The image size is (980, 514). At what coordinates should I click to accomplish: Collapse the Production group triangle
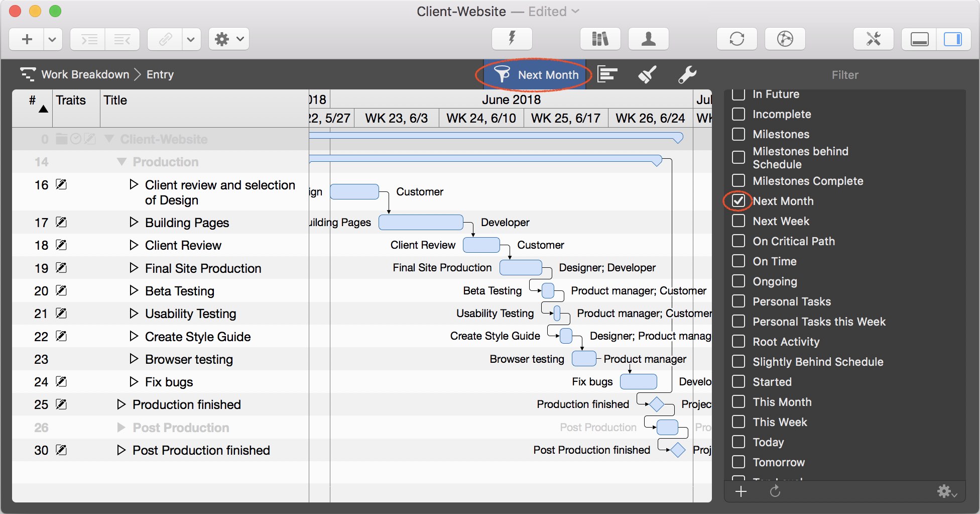click(x=121, y=161)
